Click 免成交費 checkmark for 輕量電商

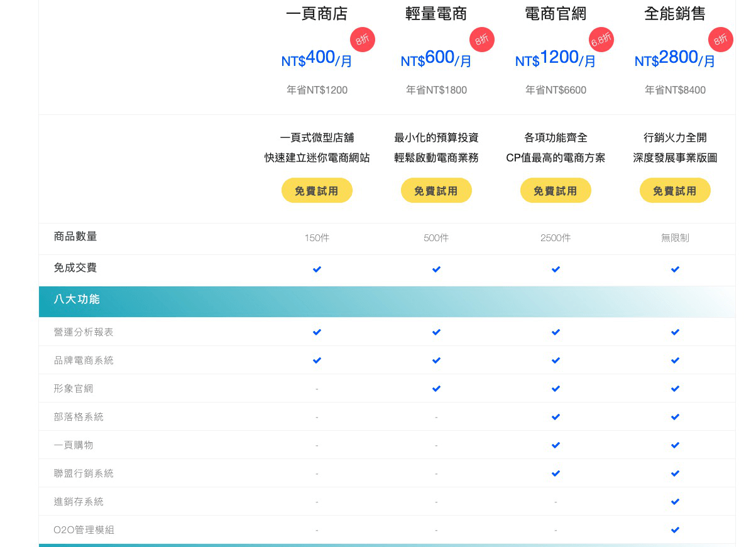(x=436, y=269)
